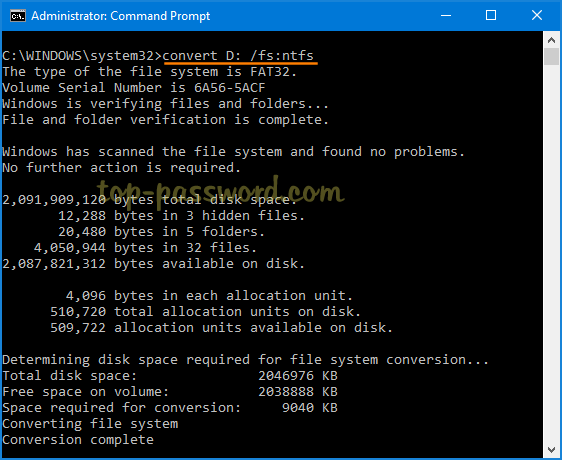Close the Administrator Command Prompt window
Viewport: 562px width, 460px height.
point(537,15)
